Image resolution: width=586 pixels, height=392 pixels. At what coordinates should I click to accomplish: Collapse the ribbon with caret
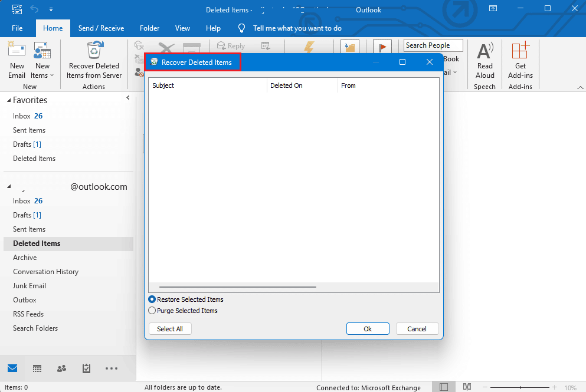[x=580, y=87]
